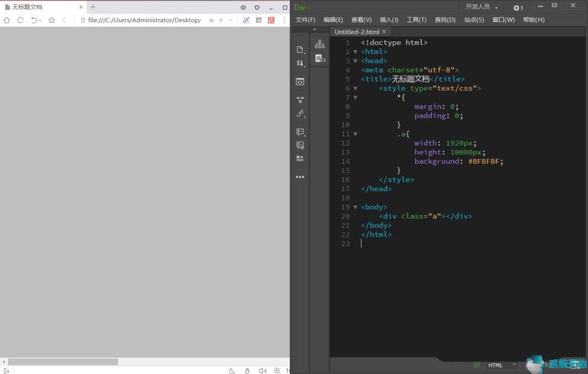Click the site structure hierarchy panel icon
This screenshot has height=374, width=588.
tap(320, 44)
